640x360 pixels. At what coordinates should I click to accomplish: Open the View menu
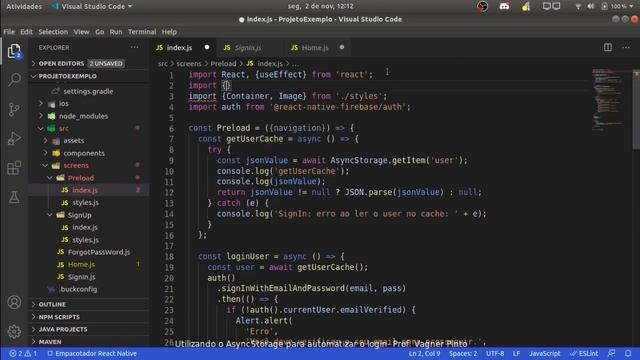[x=81, y=32]
